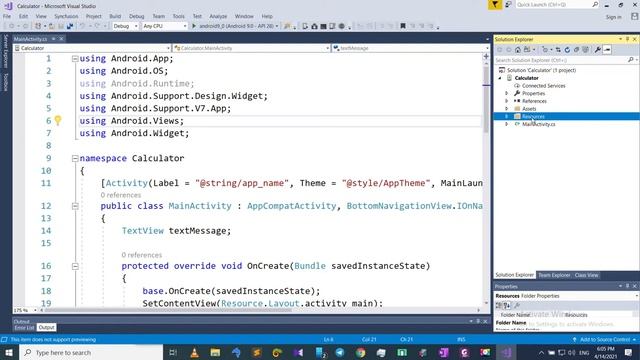Open the Any CPU platform dropdown
This screenshot has width=640, height=360.
pyautogui.click(x=164, y=26)
